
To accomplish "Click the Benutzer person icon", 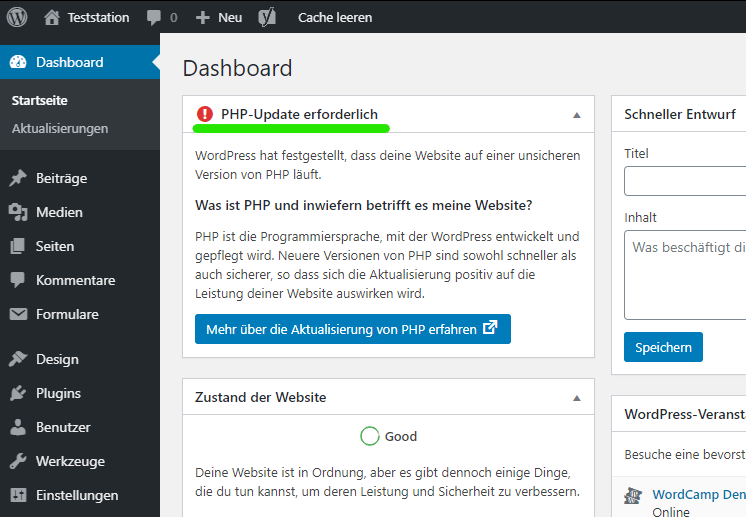I will pos(18,427).
